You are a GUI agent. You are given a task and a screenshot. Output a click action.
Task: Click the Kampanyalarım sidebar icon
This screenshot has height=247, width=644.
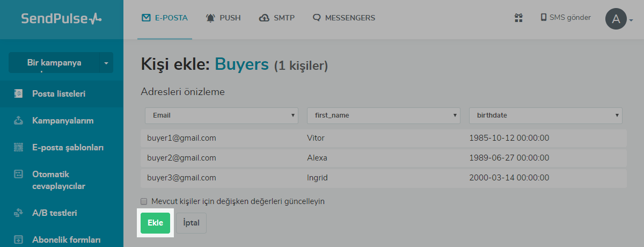(x=18, y=121)
